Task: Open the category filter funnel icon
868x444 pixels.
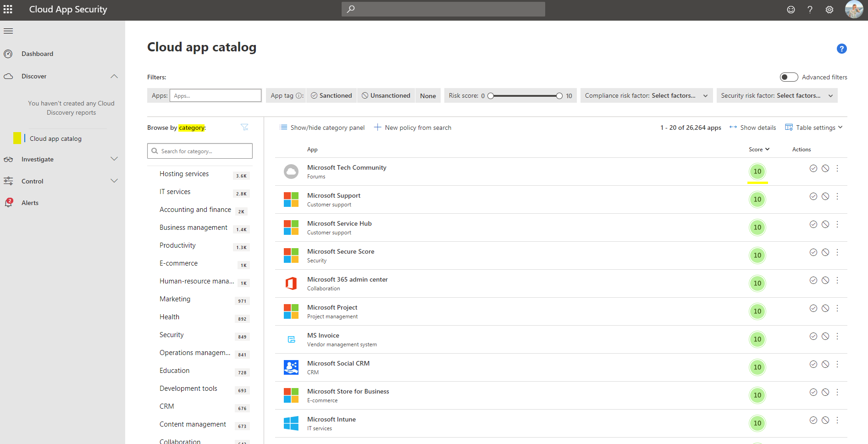Action: (245, 127)
